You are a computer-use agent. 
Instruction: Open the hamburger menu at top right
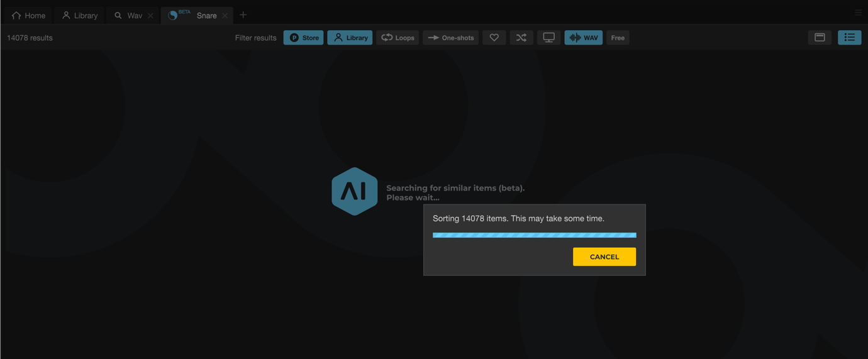858,13
